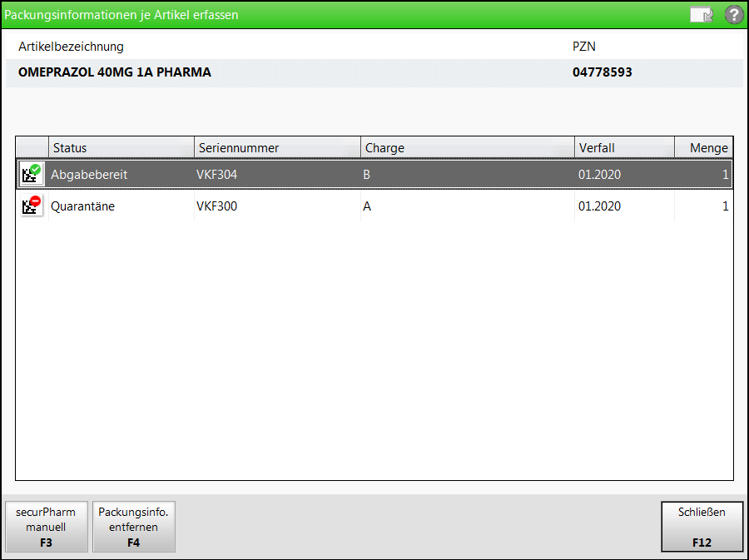Click expiry 01.2020 in Quarantäne row
This screenshot has height=560, width=749.
pos(599,206)
